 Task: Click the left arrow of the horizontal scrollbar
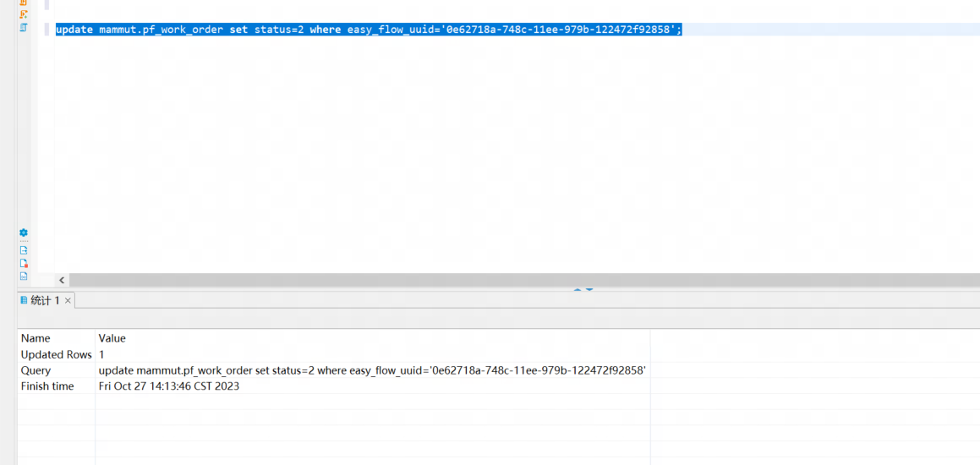[x=62, y=280]
